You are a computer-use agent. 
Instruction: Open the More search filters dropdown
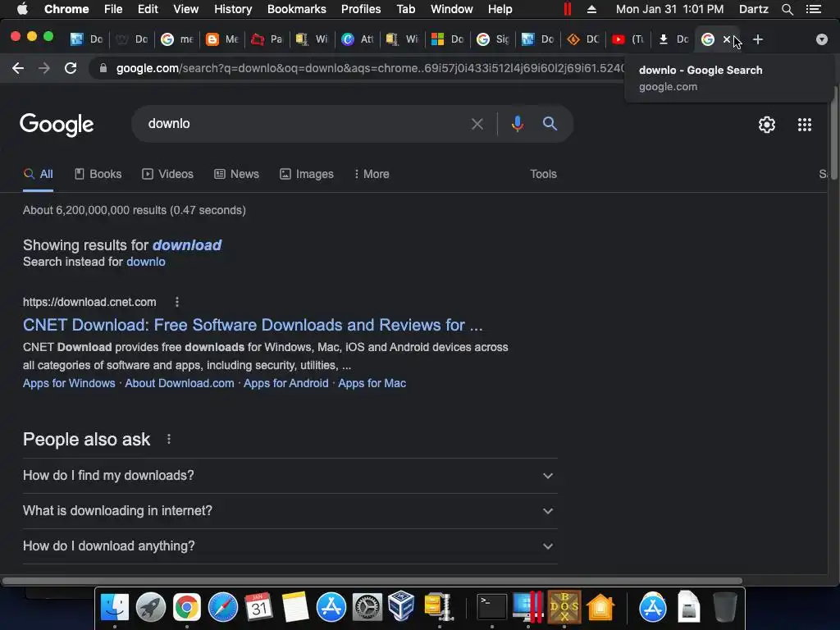(x=372, y=174)
